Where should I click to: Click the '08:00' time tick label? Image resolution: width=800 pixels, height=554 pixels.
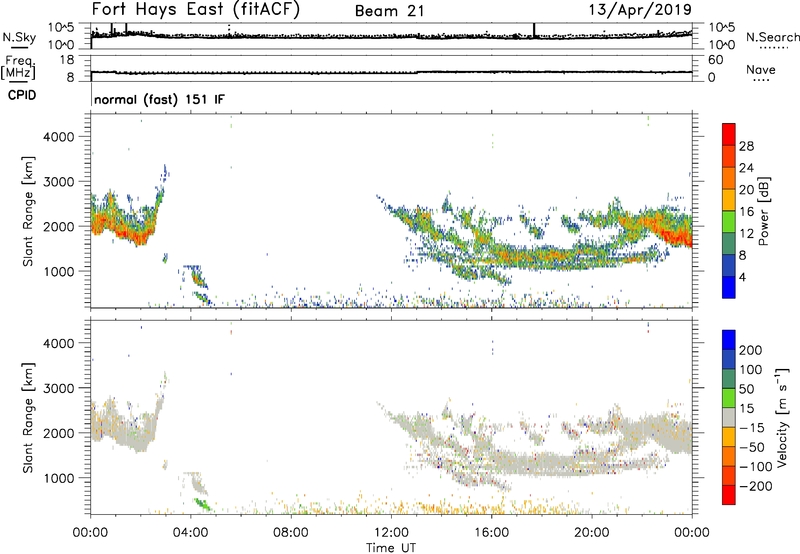291,533
